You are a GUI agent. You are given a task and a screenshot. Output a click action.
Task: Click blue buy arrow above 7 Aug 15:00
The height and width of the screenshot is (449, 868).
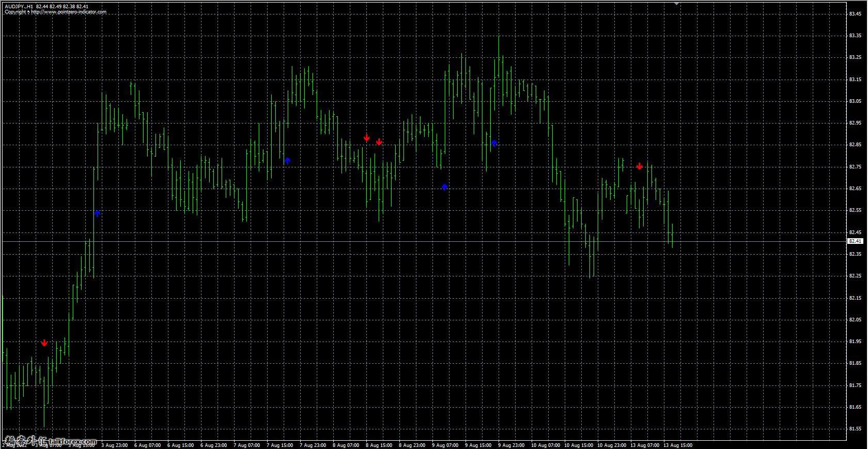tap(288, 161)
